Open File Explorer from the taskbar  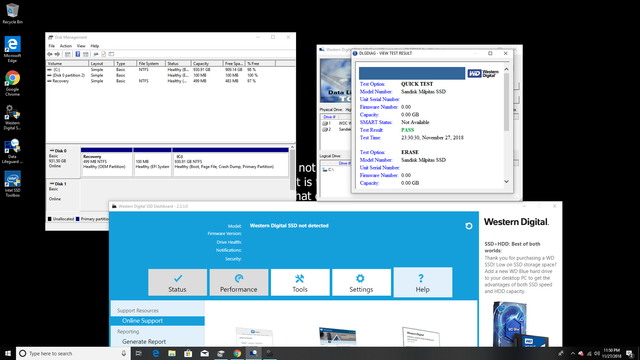coord(172,353)
